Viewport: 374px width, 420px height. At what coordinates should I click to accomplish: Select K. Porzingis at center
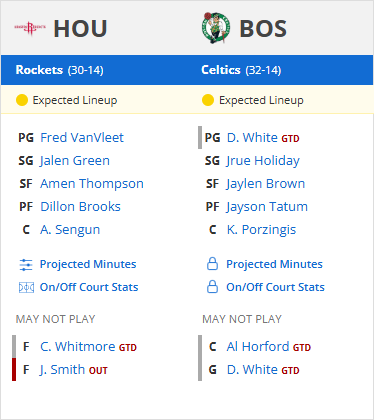coord(261,230)
